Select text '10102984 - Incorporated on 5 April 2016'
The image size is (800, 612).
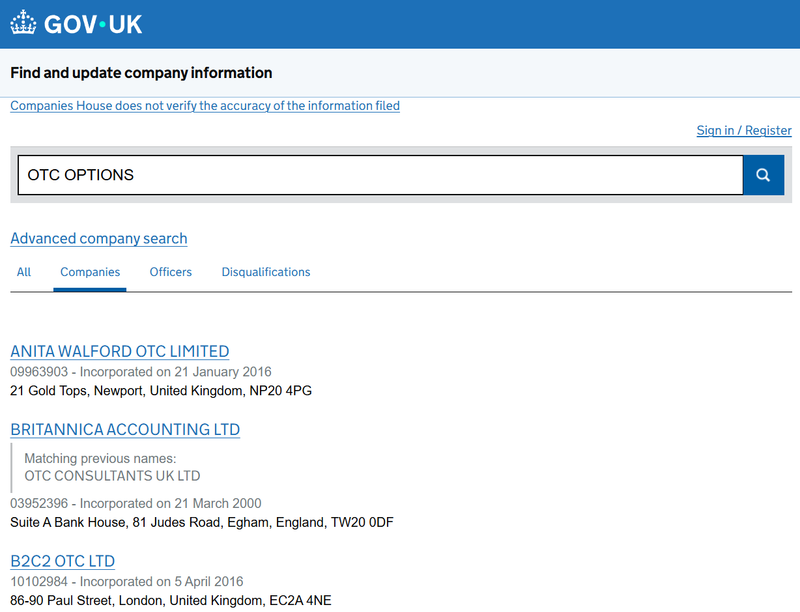(127, 581)
